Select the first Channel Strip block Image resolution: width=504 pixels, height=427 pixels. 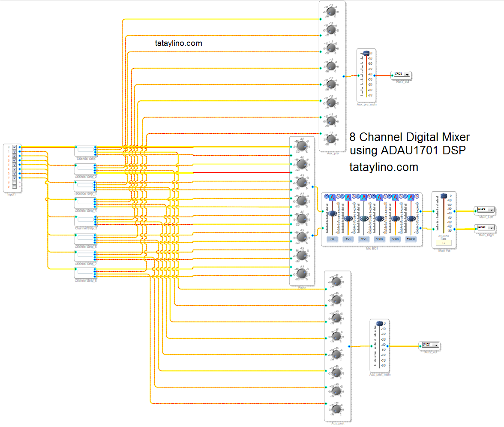tap(86, 150)
